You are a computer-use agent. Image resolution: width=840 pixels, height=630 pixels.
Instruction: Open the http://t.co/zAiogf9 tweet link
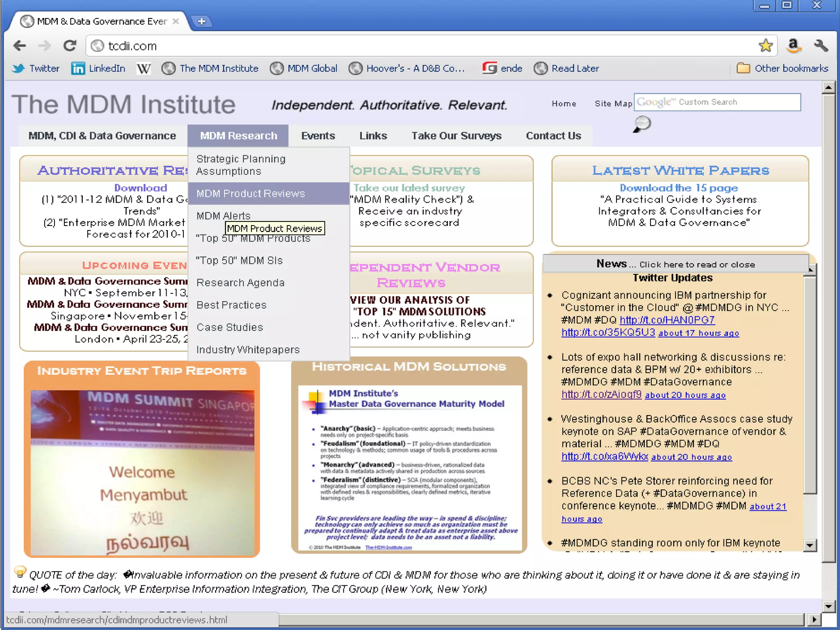point(601,394)
